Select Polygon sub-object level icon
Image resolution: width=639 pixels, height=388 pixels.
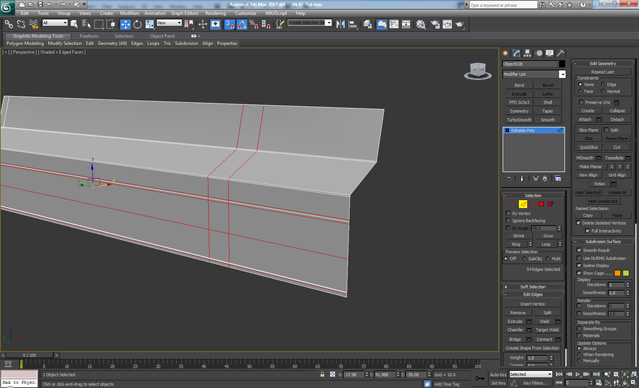coord(541,204)
